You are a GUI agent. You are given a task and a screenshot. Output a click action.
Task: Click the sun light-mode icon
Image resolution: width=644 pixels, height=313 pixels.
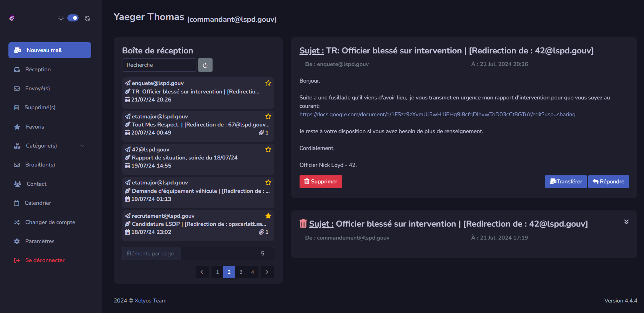[61, 18]
